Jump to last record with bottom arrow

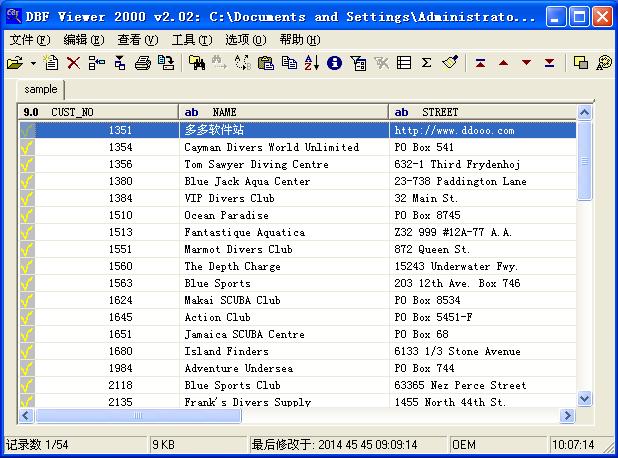click(549, 63)
